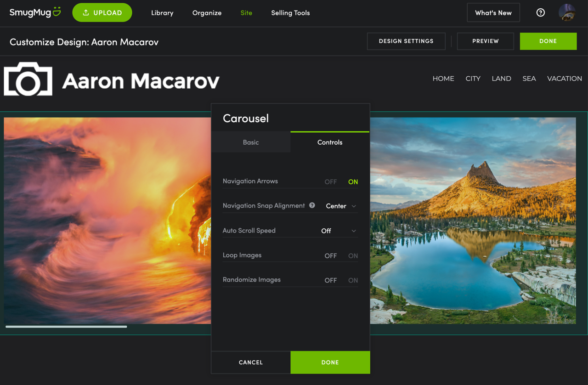Turn off Navigation Arrows

pyautogui.click(x=330, y=182)
